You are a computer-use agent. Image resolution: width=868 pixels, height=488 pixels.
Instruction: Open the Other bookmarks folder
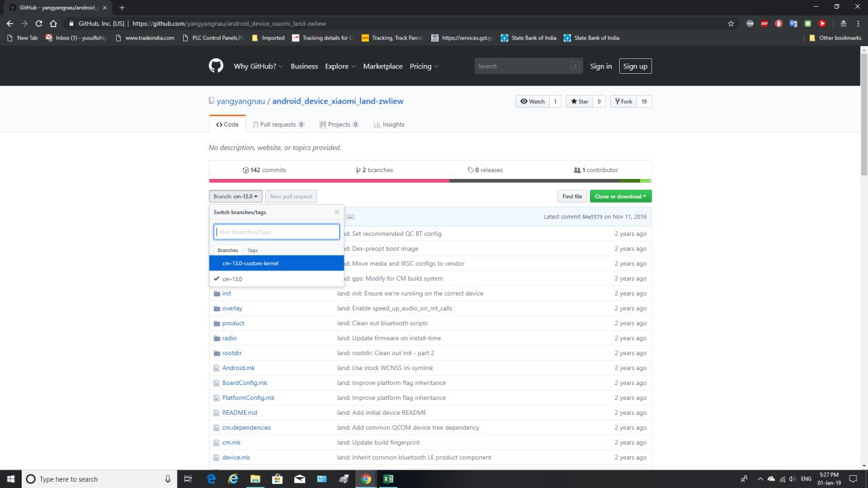point(835,38)
